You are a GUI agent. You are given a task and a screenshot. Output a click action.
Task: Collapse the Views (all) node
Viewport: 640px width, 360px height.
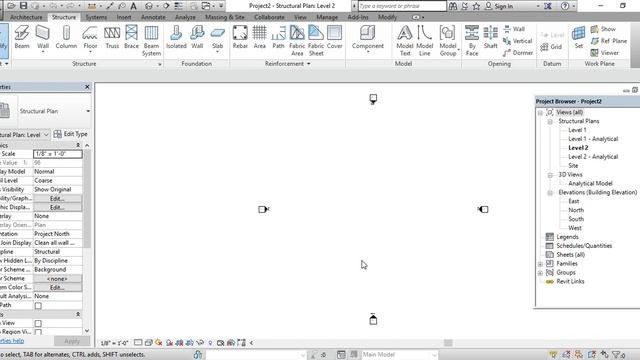(540, 113)
